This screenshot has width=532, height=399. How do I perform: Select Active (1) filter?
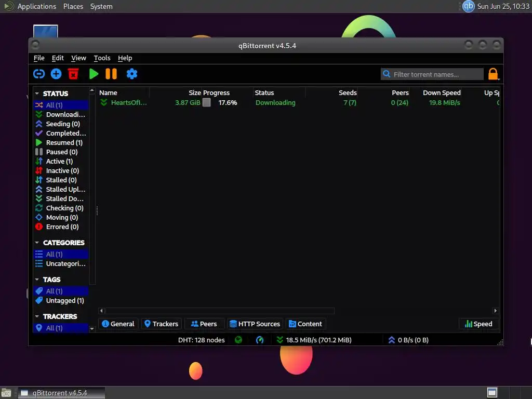(x=61, y=161)
